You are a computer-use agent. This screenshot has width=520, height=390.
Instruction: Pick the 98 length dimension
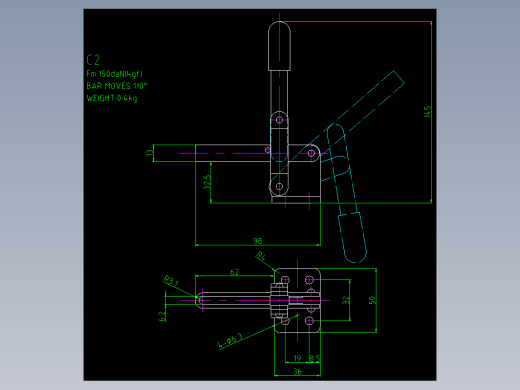click(258, 241)
